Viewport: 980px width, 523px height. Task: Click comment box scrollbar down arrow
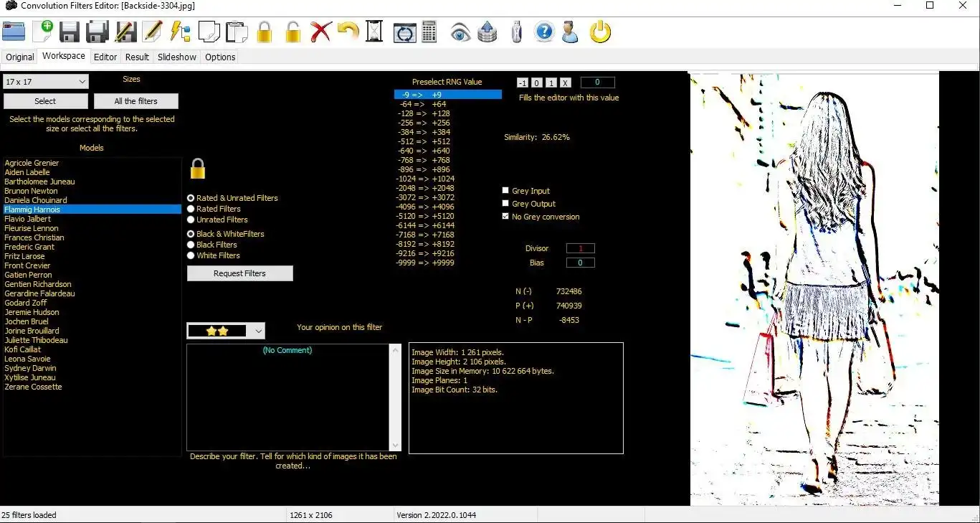pos(395,445)
